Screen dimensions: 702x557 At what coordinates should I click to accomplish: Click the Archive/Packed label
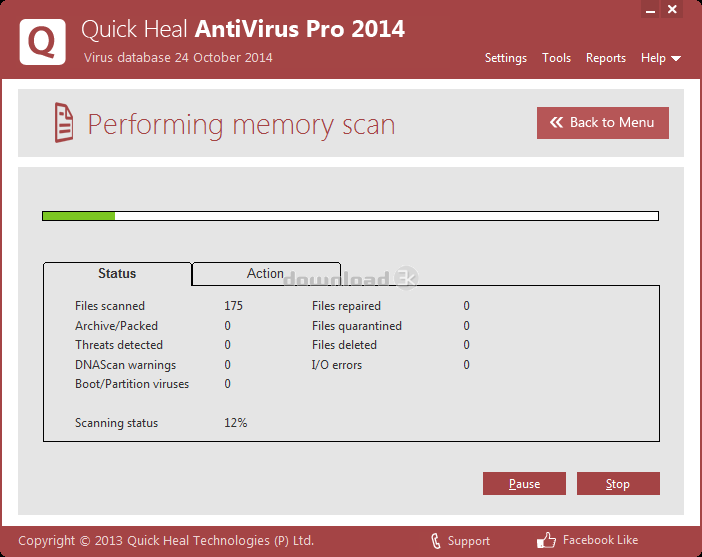pos(116,326)
